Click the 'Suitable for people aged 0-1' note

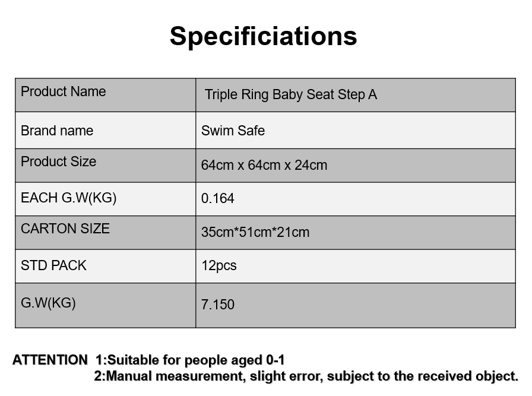click(x=196, y=360)
